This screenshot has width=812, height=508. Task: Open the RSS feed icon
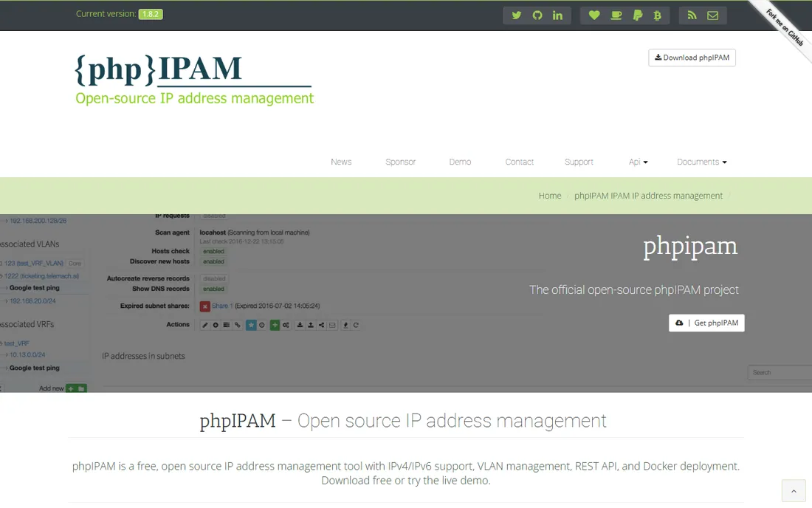[x=692, y=15]
